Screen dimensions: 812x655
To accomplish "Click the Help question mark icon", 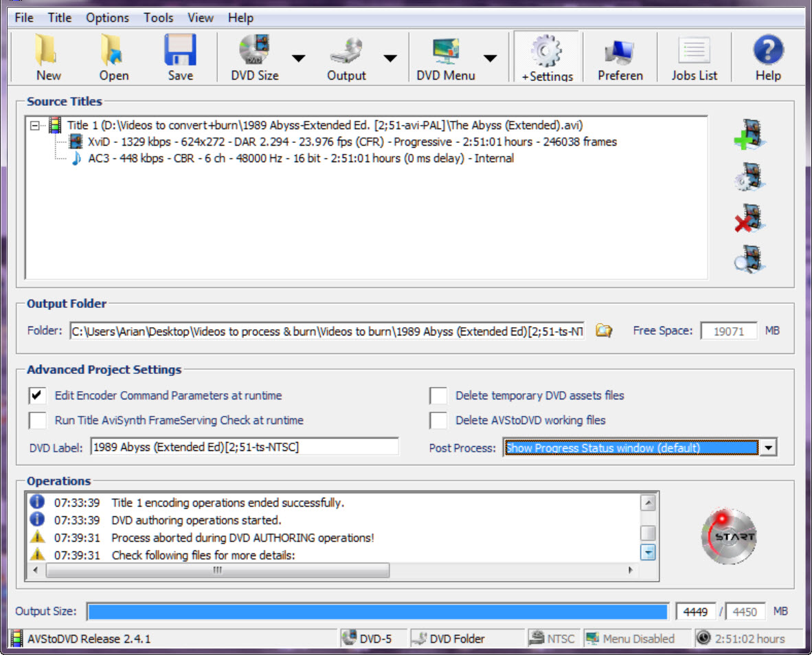I will [x=768, y=50].
